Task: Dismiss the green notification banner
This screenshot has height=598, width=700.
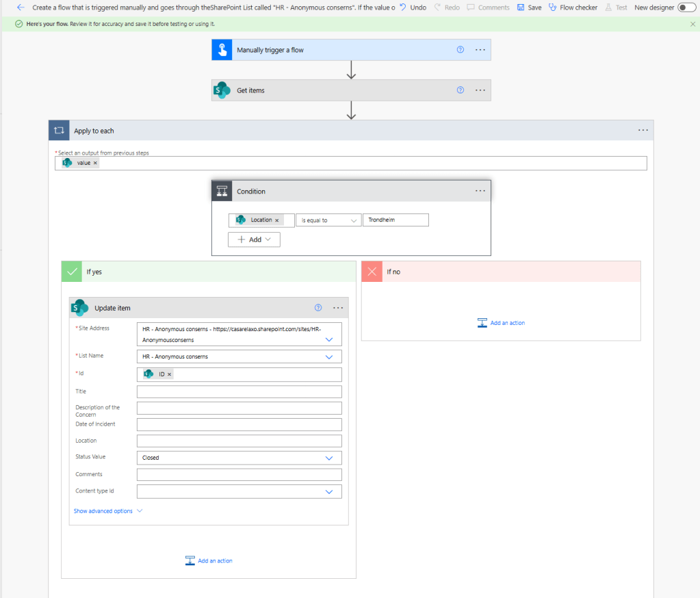Action: point(692,24)
